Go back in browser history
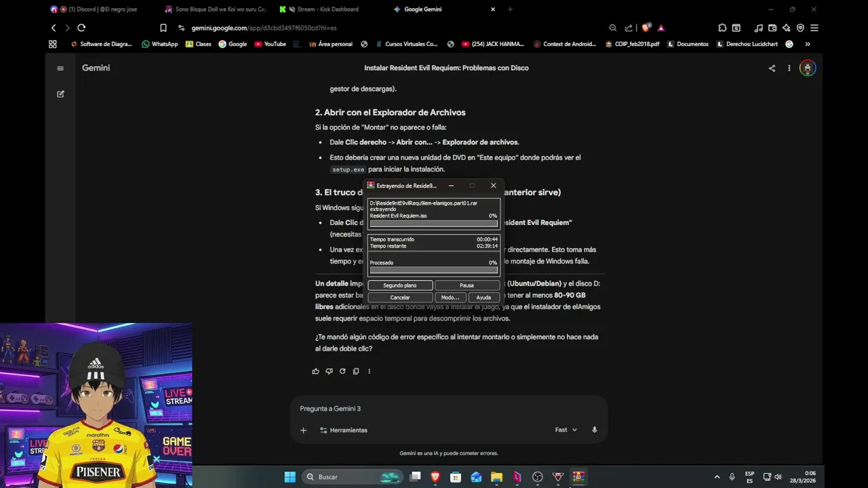Viewport: 868px width, 488px height. pyautogui.click(x=54, y=28)
